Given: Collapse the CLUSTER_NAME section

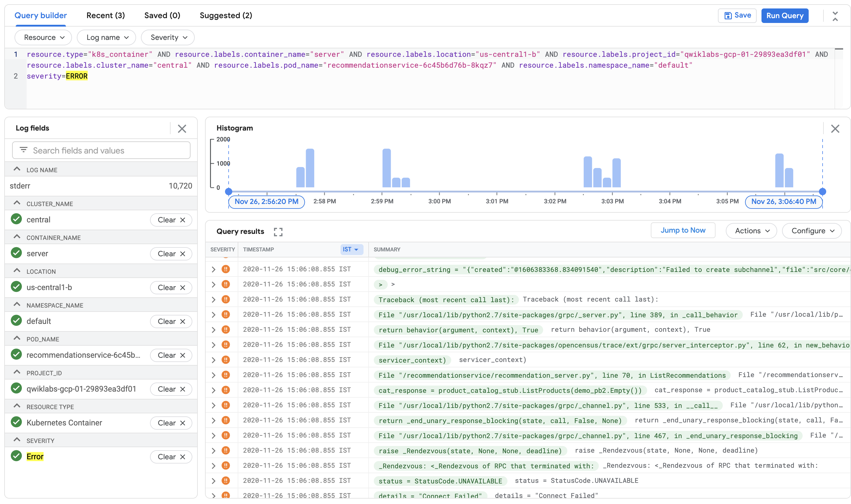Looking at the screenshot, I should [17, 203].
